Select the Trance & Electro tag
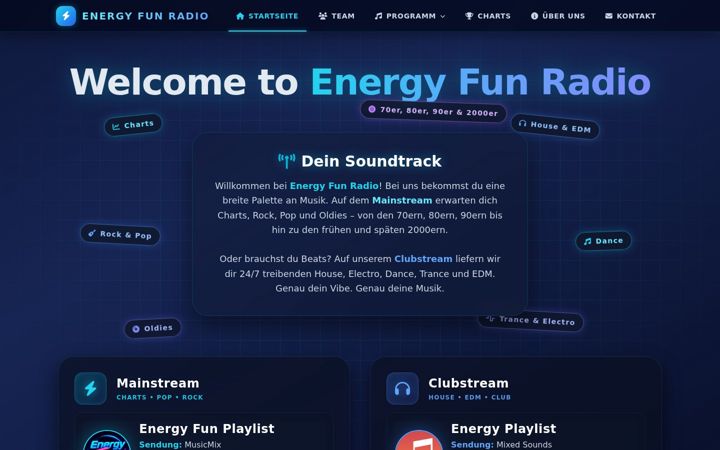 531,320
